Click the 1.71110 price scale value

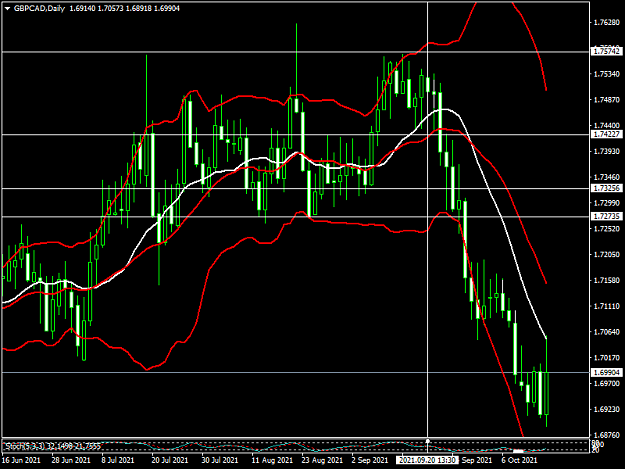point(607,306)
